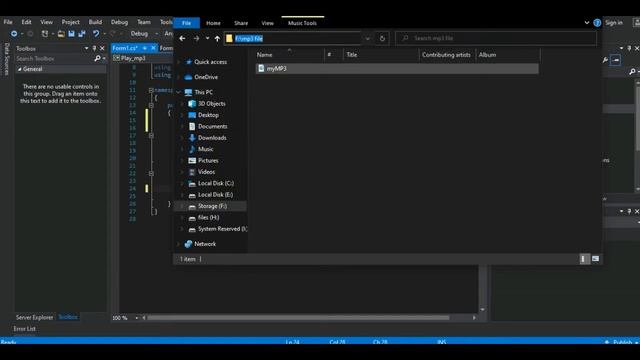Open recent locations dropdown in Explorer
Viewport: 640px width, 360px height.
(207, 38)
